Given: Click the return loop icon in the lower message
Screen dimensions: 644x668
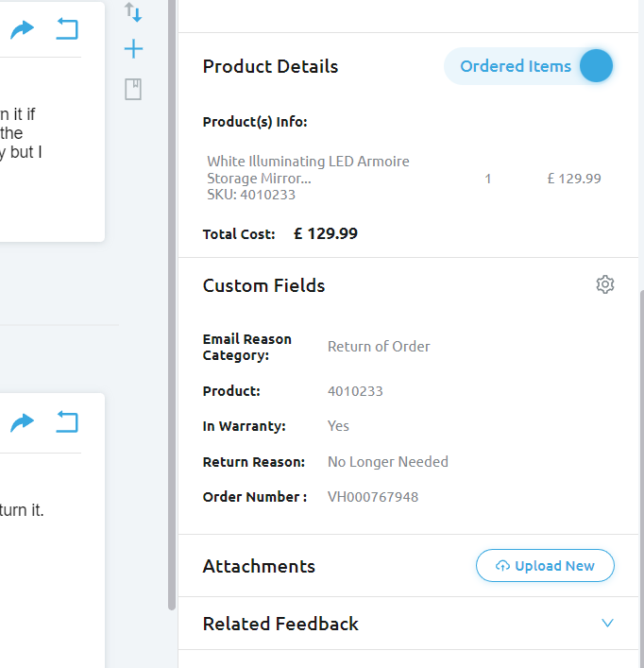Looking at the screenshot, I should 66,421.
